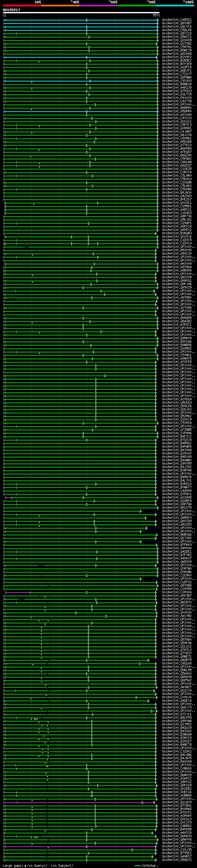Select hit label UniRef100_C1GG35
197x868 pixels.
coord(176,169)
